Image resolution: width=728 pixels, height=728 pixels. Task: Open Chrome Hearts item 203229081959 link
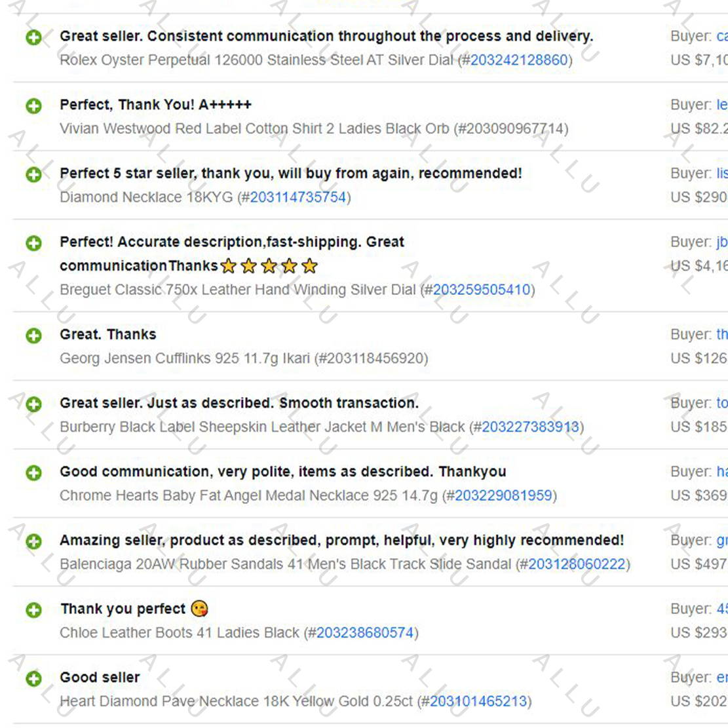point(503,495)
